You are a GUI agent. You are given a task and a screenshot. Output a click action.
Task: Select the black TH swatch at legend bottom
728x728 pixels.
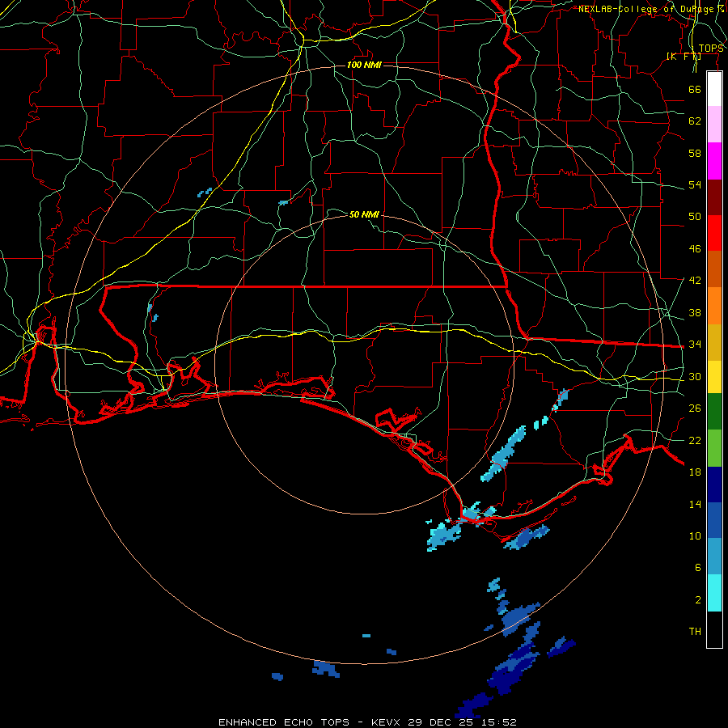click(714, 629)
